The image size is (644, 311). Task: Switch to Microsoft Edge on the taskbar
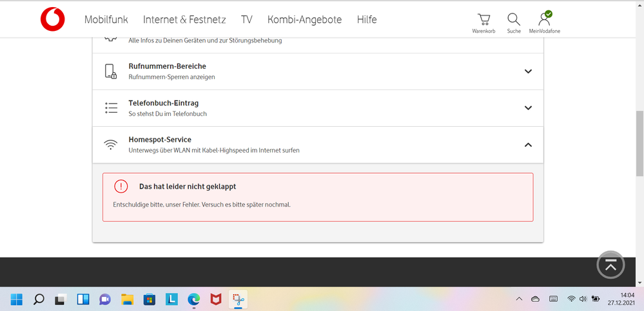pyautogui.click(x=194, y=299)
